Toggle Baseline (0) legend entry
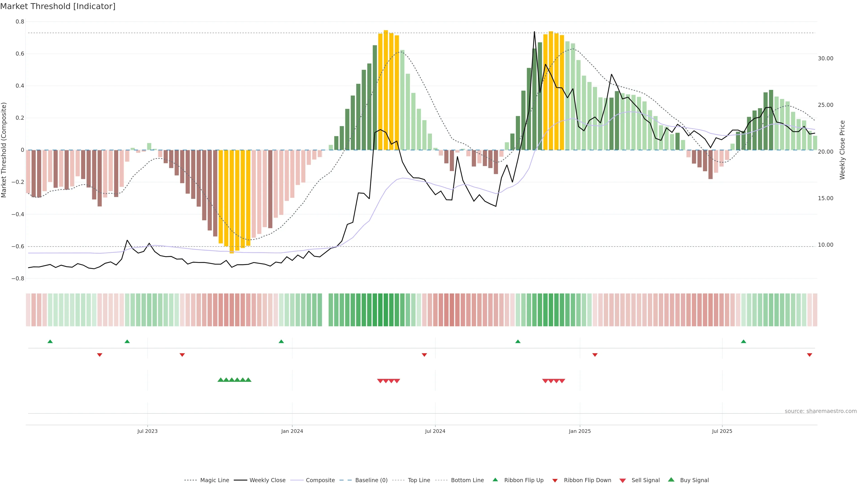Screen dimensions: 868x488 point(371,480)
